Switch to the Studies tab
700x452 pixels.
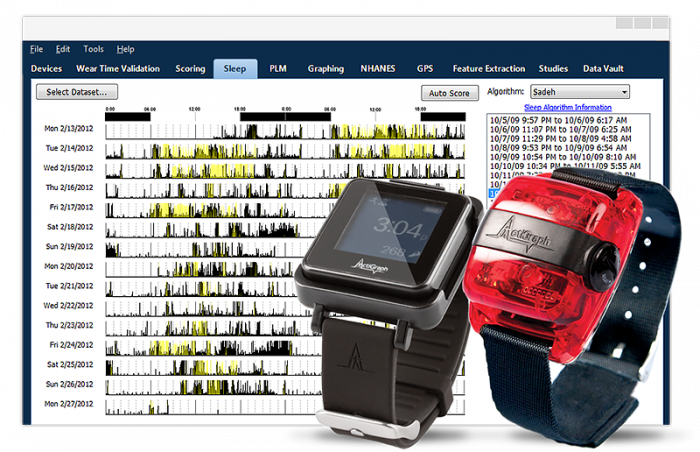(x=553, y=68)
